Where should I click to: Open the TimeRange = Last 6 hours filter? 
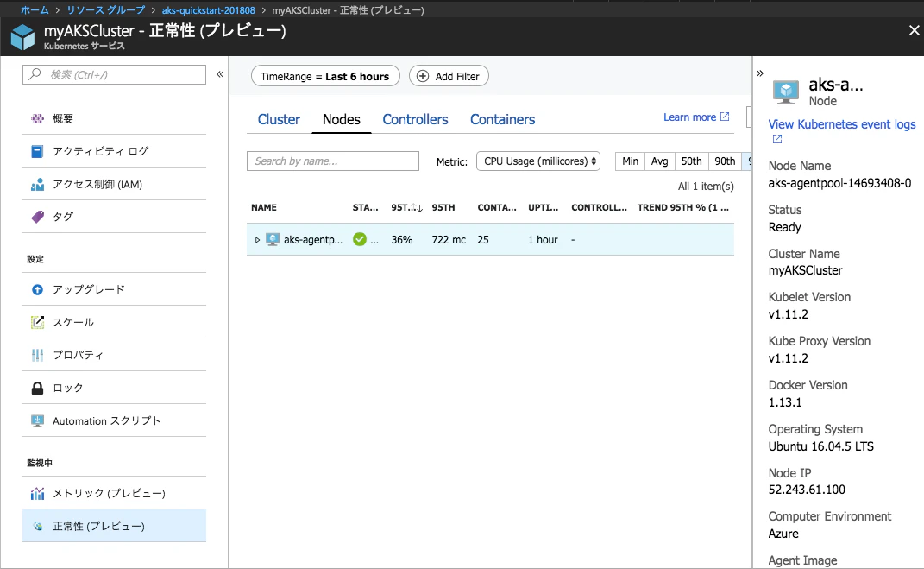click(x=325, y=76)
